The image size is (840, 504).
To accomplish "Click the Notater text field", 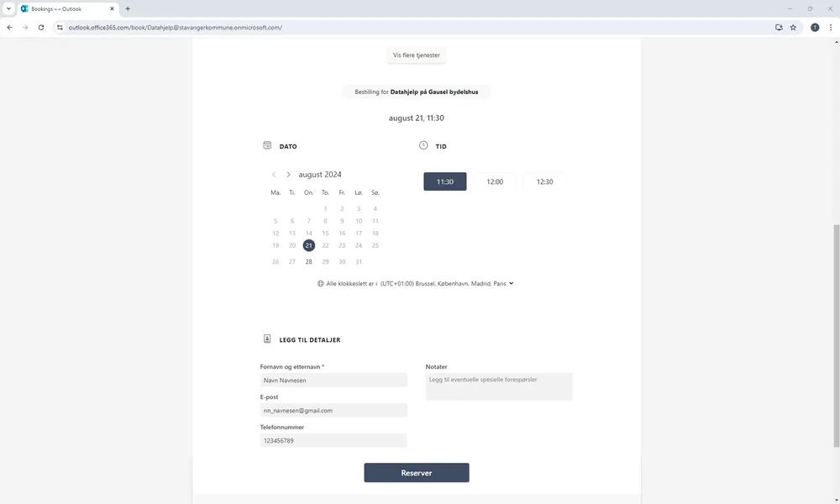I will tap(499, 386).
